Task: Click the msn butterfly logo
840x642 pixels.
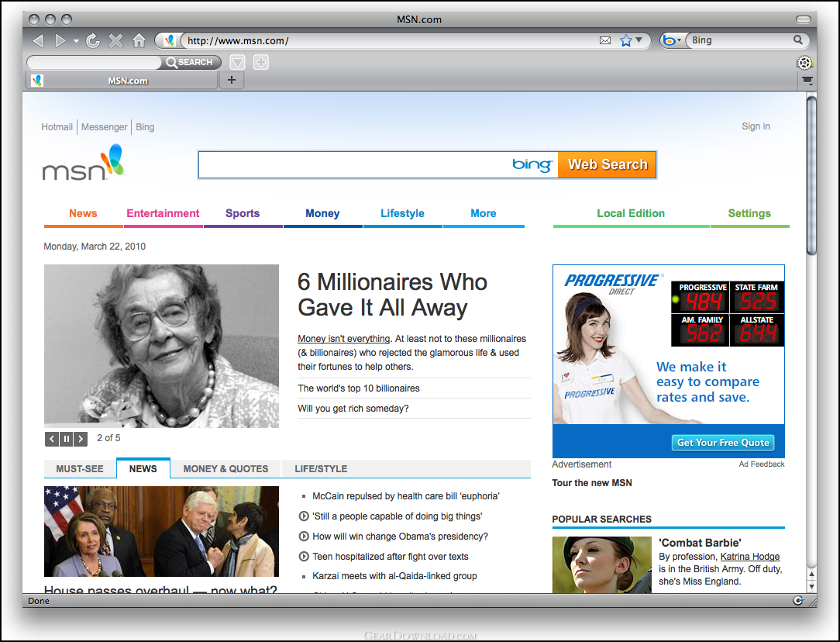Action: pos(84,163)
